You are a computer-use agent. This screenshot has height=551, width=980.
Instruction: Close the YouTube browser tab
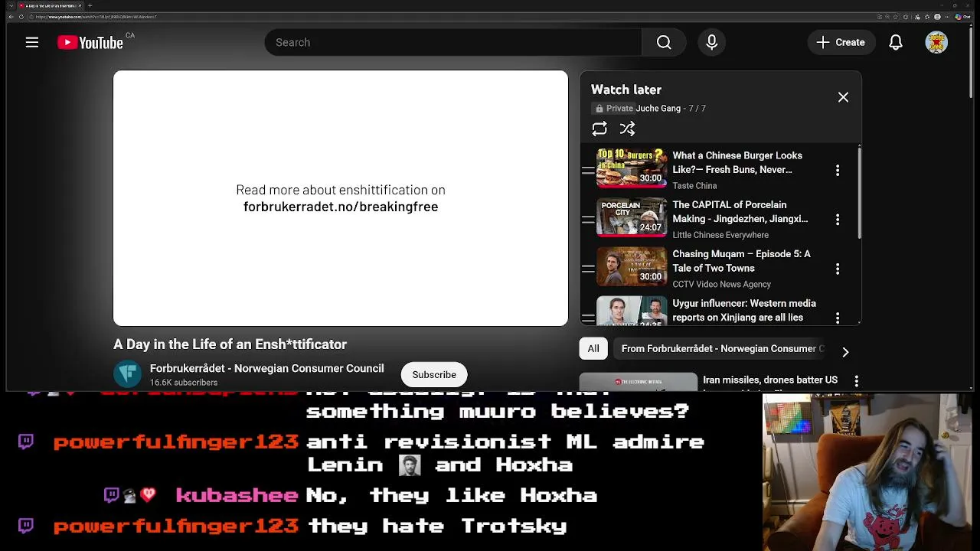pos(80,5)
